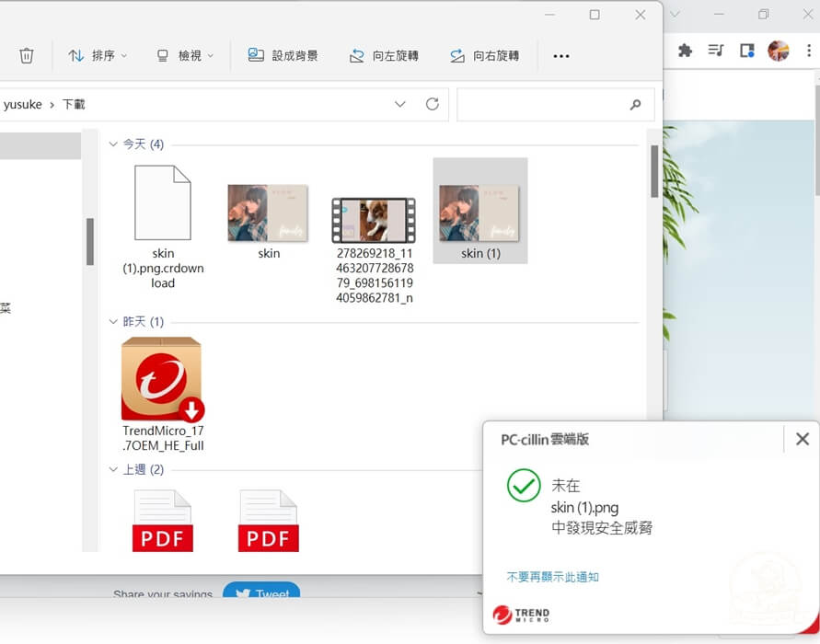Navigate to yusuke in the breadcrumb path
Screen dimensions: 820x644
point(23,104)
